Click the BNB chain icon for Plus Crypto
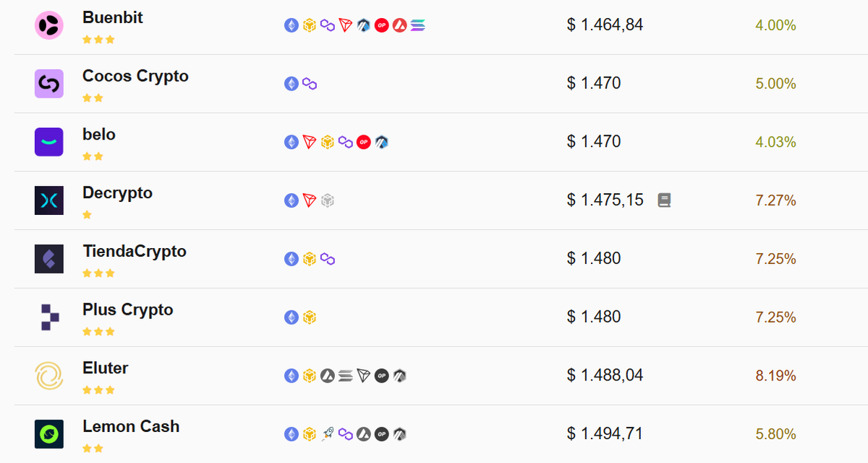The height and width of the screenshot is (463, 868). coord(310,318)
